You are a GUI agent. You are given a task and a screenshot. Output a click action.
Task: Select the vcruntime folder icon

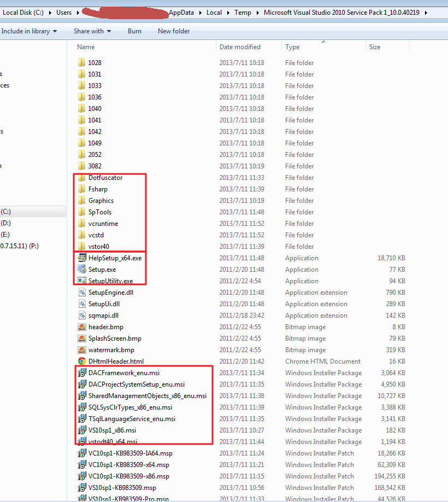(x=81, y=224)
